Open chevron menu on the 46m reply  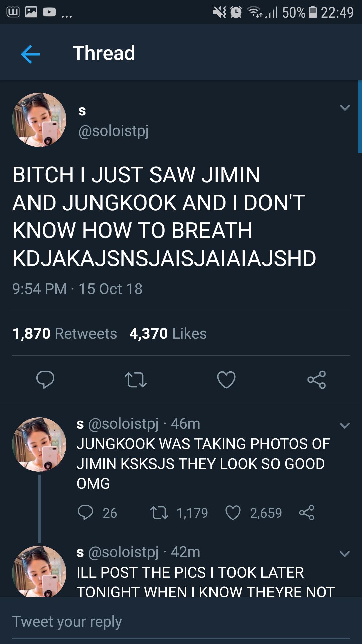tap(345, 425)
